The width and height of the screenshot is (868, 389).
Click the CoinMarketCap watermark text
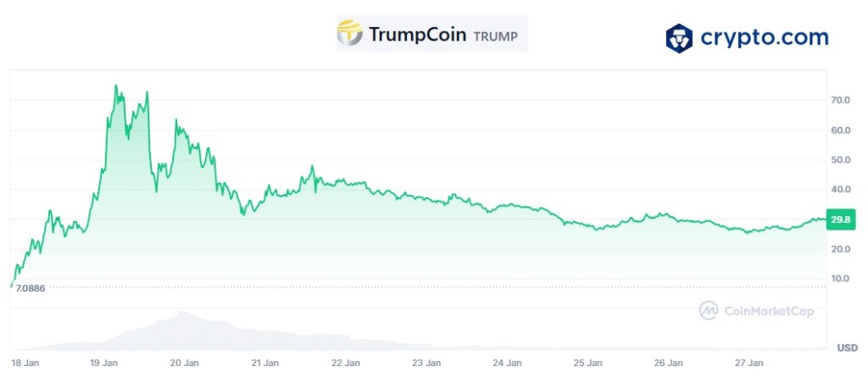coord(769,311)
